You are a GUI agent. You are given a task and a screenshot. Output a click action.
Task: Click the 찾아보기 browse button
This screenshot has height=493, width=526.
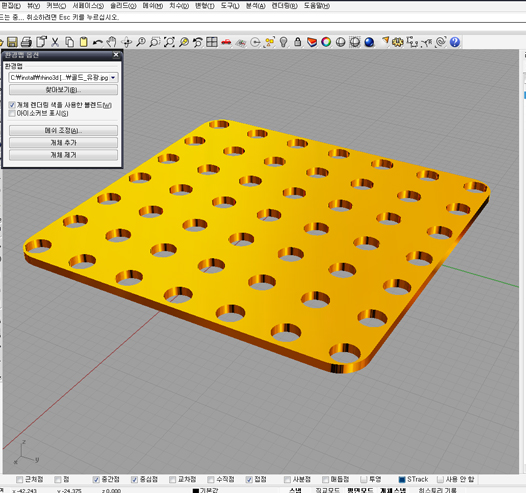[x=63, y=90]
